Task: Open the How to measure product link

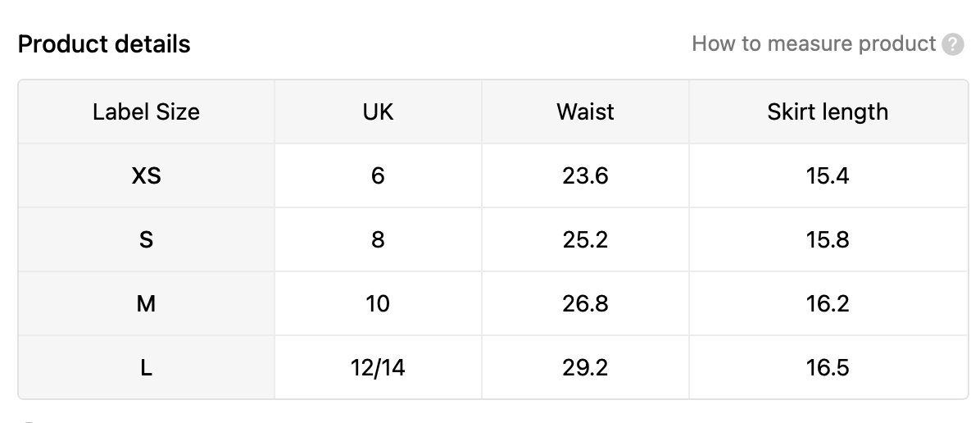Action: 813,43
